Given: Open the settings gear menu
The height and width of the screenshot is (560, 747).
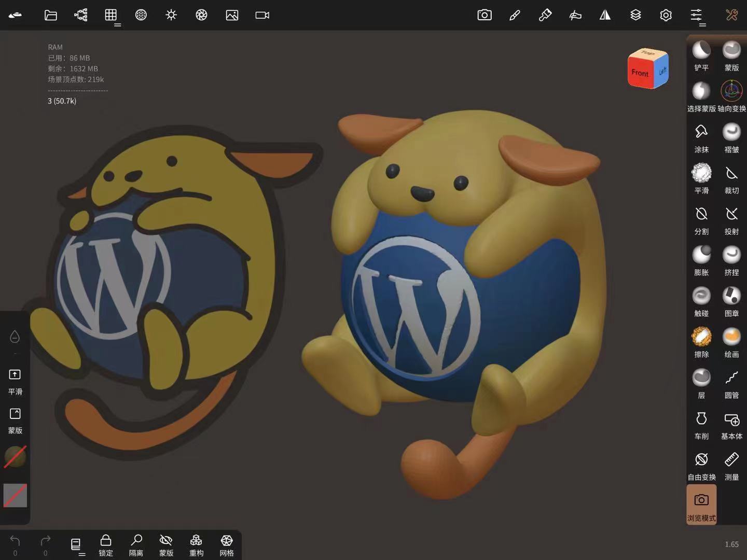Looking at the screenshot, I should tap(666, 15).
